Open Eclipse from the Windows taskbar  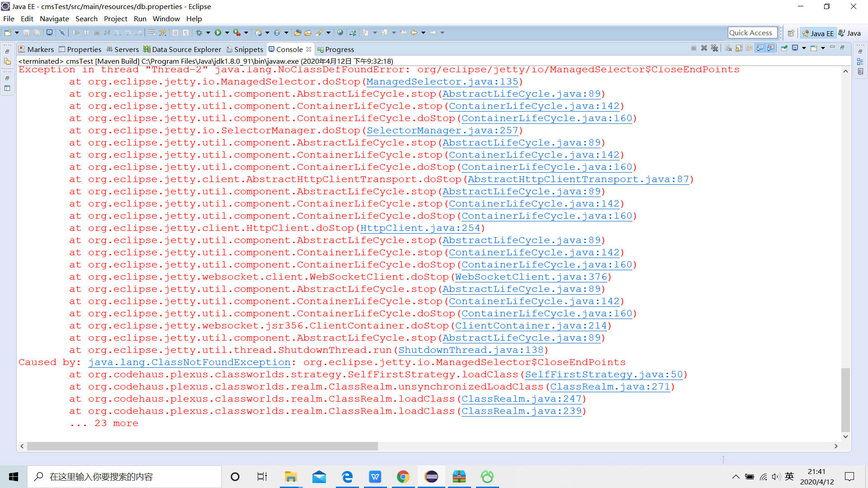[x=431, y=477]
